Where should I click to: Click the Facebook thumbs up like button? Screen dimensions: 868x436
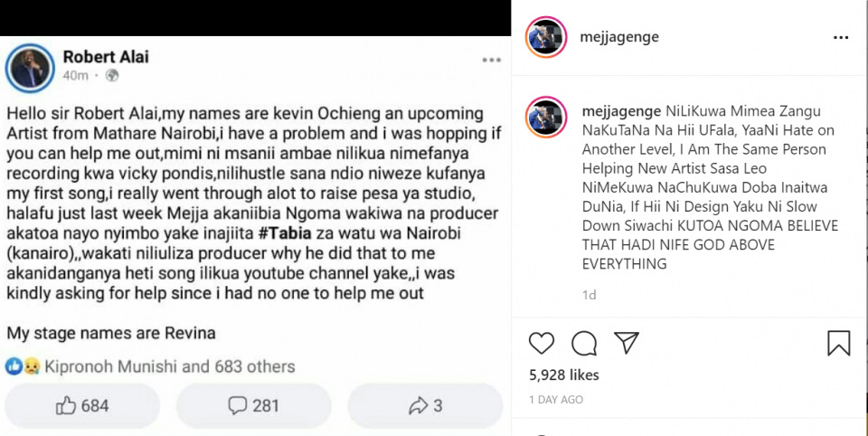[x=82, y=406]
